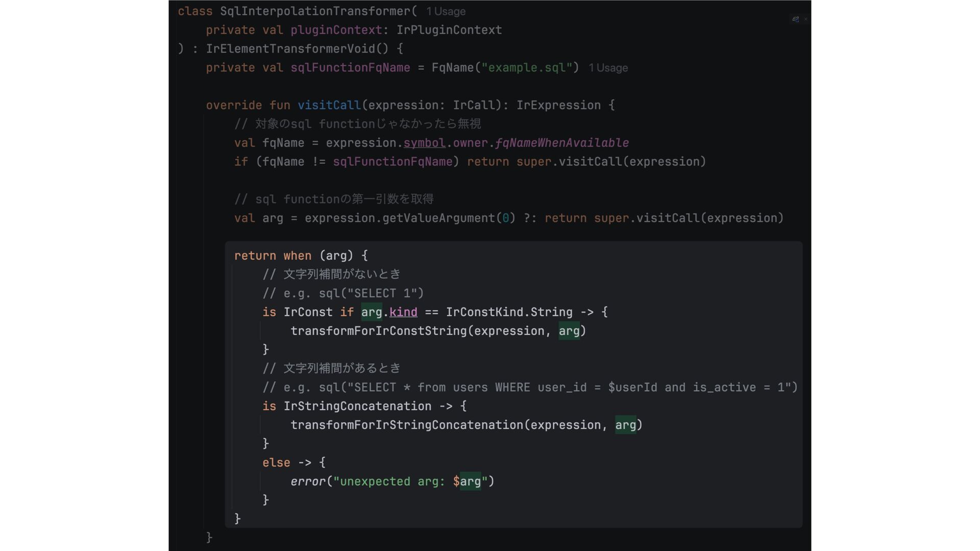The image size is (980, 551).
Task: Click the sqlFunctionFqName property declaration
Action: click(350, 68)
